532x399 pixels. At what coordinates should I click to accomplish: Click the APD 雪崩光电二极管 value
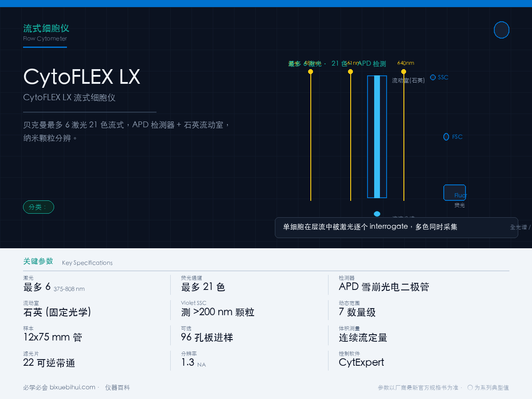[384, 287]
